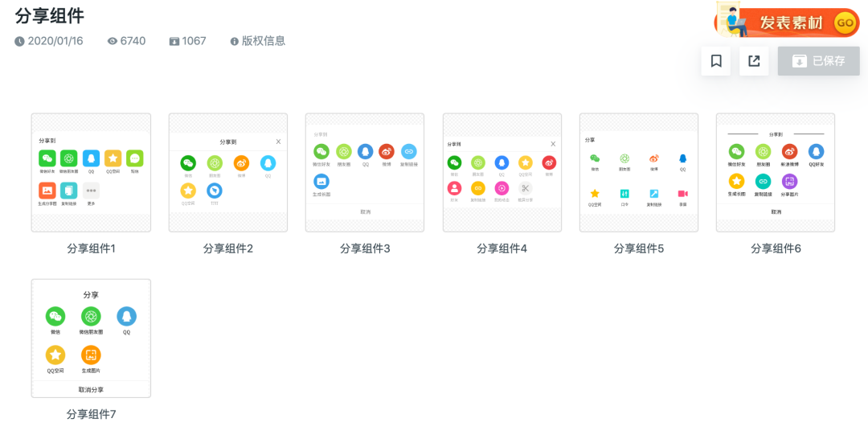Click 生成长图 image icon in 分享组件3

tap(321, 182)
